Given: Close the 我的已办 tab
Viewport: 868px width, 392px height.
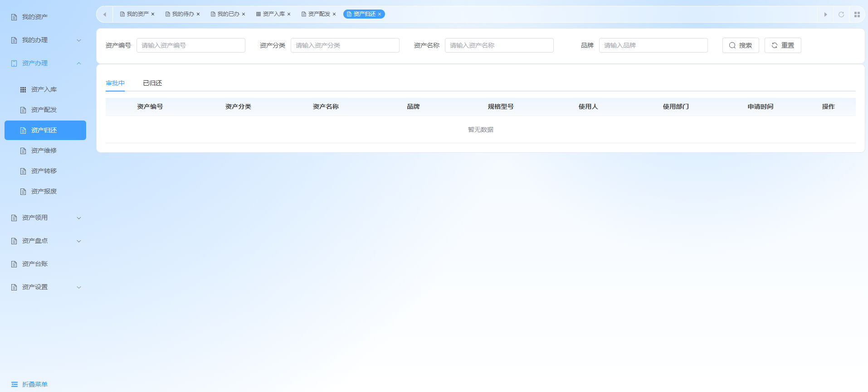Looking at the screenshot, I should (244, 14).
